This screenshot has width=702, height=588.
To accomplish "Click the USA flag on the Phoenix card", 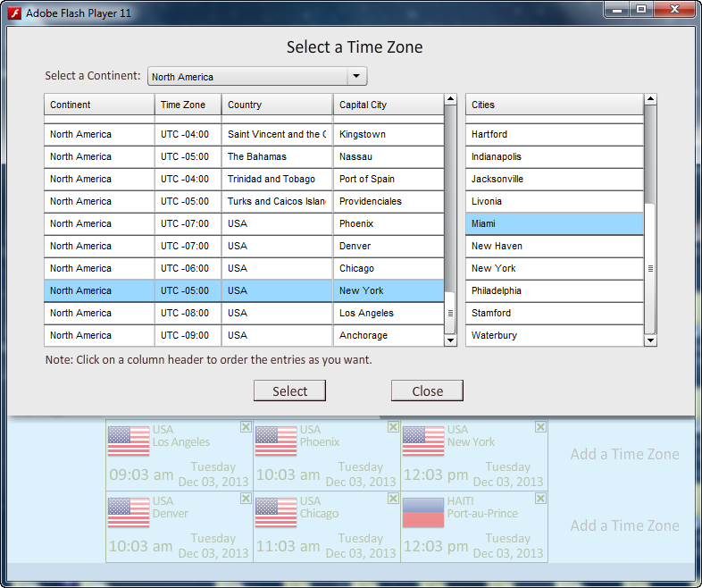I will (x=276, y=441).
